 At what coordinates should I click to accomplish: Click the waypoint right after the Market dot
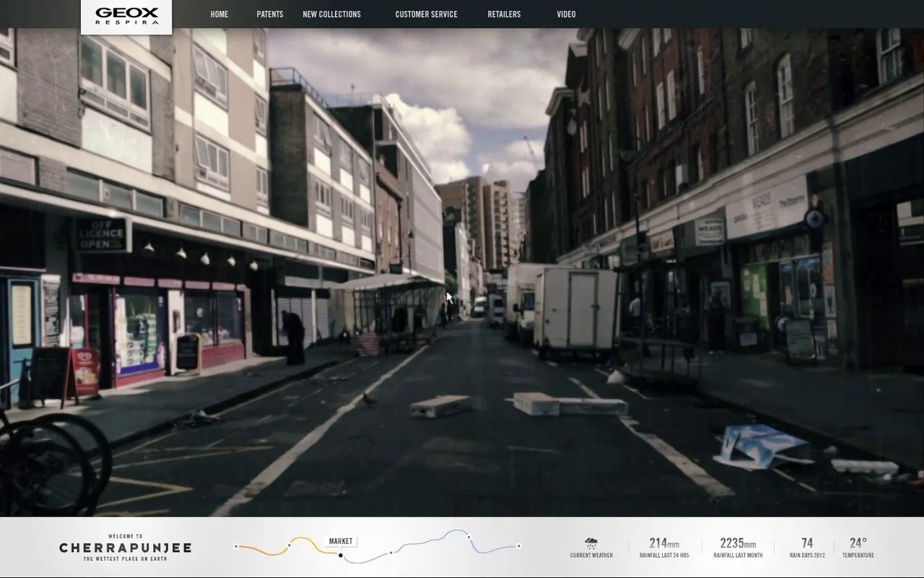tap(391, 553)
